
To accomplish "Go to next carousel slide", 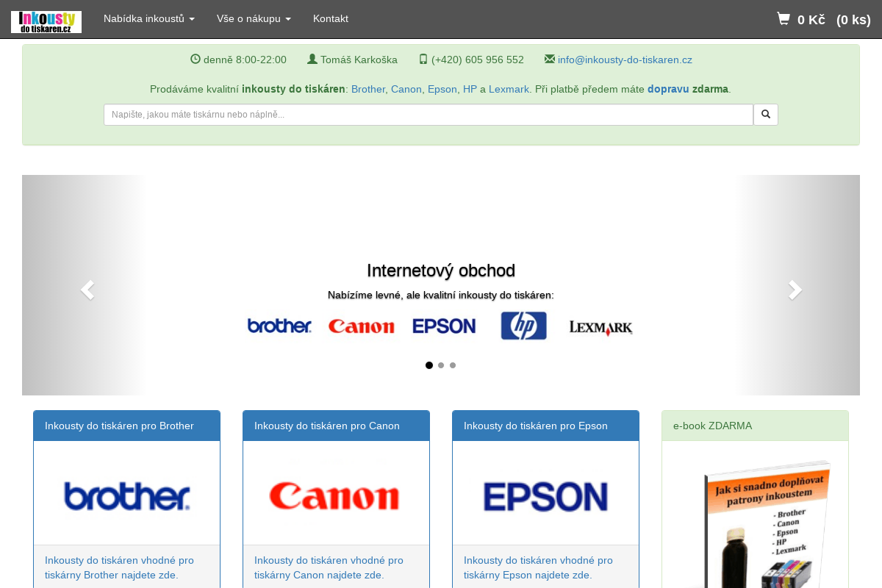I will pos(795,290).
